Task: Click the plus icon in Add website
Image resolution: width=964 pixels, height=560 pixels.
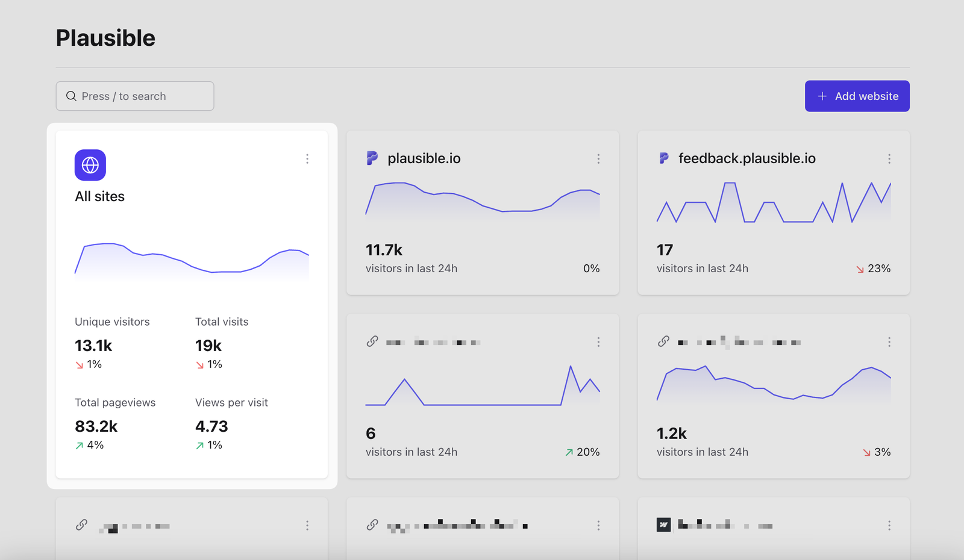Action: pos(822,96)
